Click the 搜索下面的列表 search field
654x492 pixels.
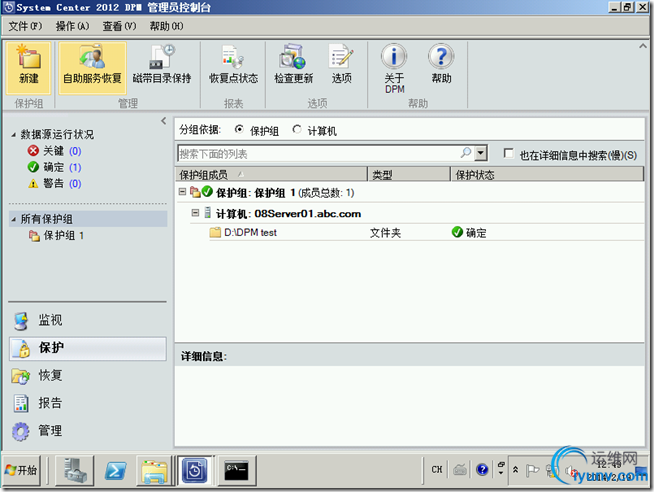(x=319, y=153)
